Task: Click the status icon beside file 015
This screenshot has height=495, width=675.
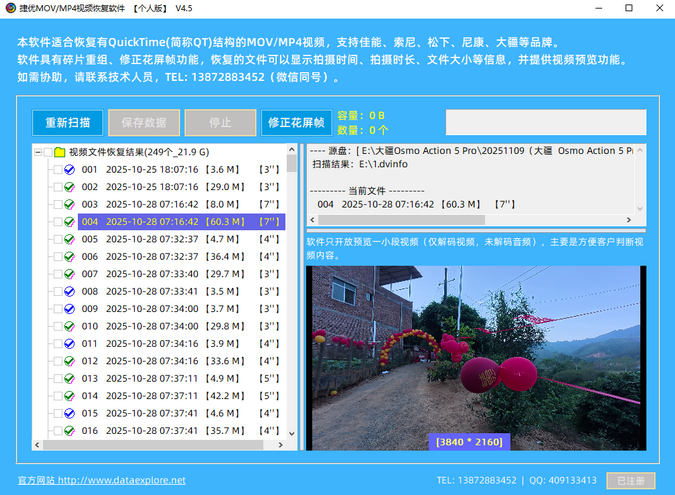Action: coord(69,413)
